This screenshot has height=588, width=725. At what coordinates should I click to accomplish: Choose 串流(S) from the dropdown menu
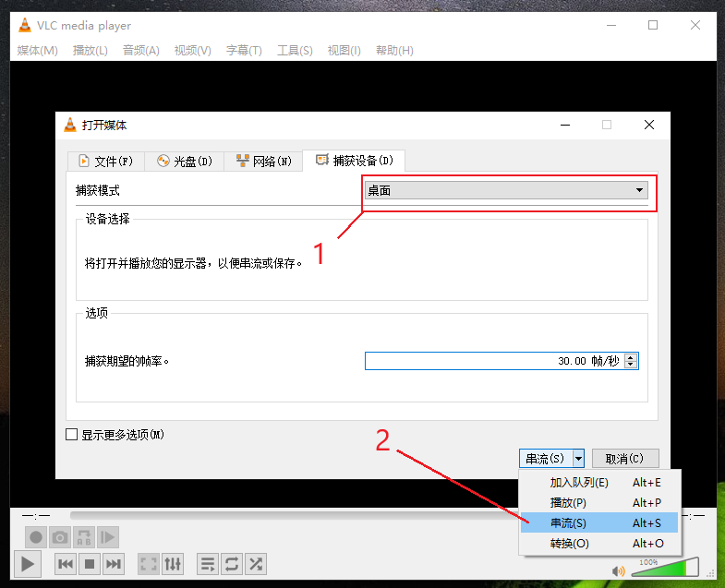pyautogui.click(x=599, y=523)
